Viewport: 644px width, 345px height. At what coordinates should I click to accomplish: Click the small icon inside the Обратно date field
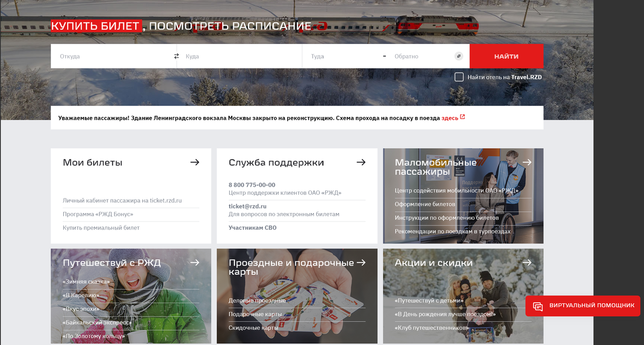[x=459, y=56]
